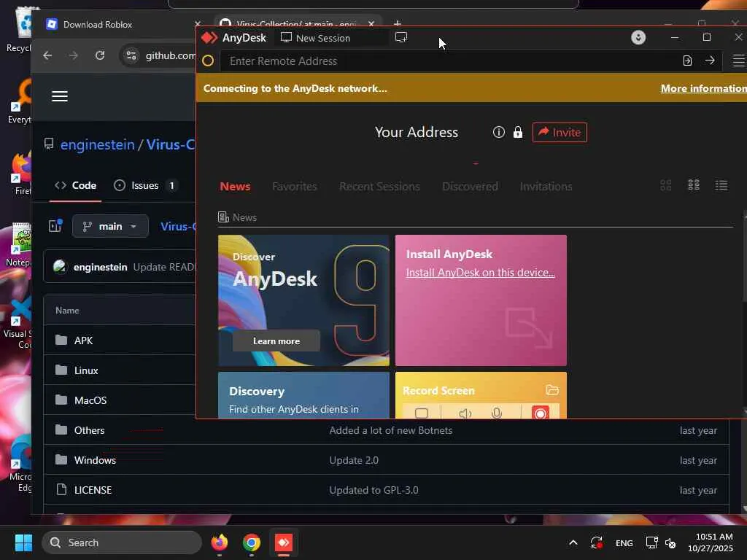Click 'Update 2.0' commit message
The height and width of the screenshot is (560, 747).
[x=354, y=461]
